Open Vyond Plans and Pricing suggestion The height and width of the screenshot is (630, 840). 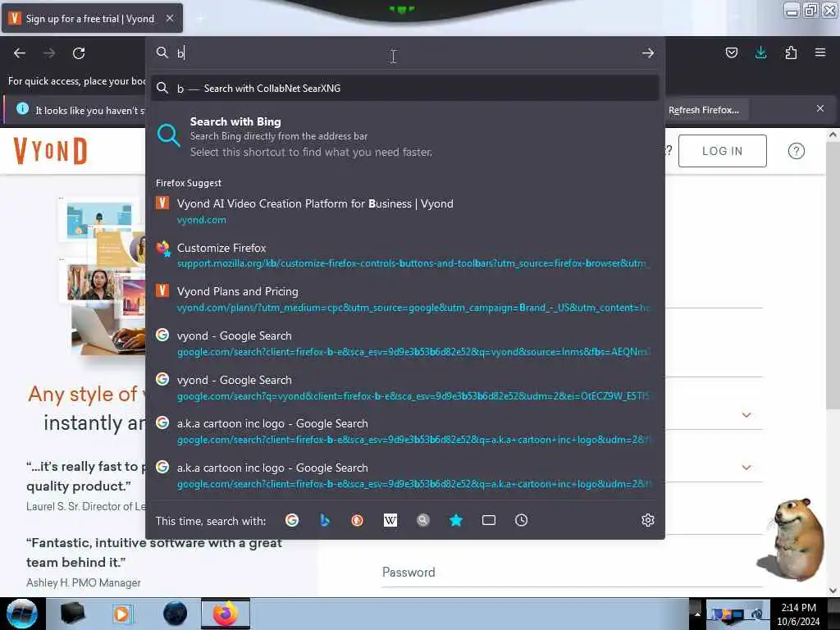(405, 299)
